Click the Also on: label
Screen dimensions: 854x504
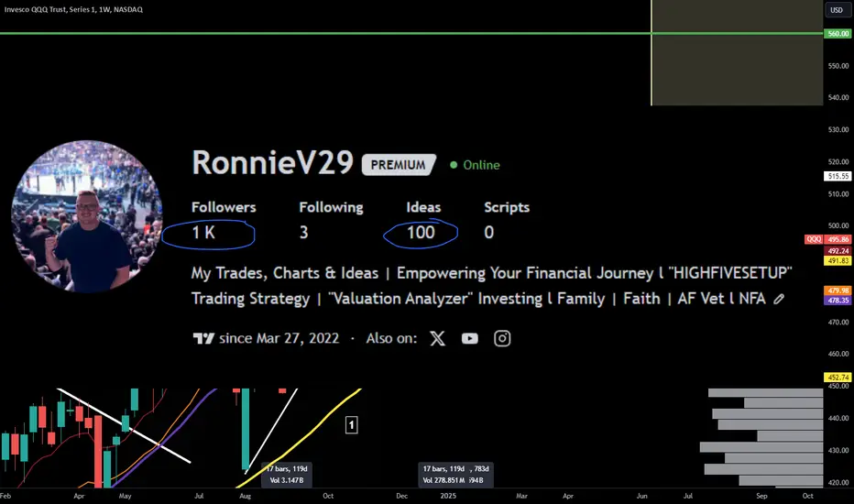(x=391, y=338)
